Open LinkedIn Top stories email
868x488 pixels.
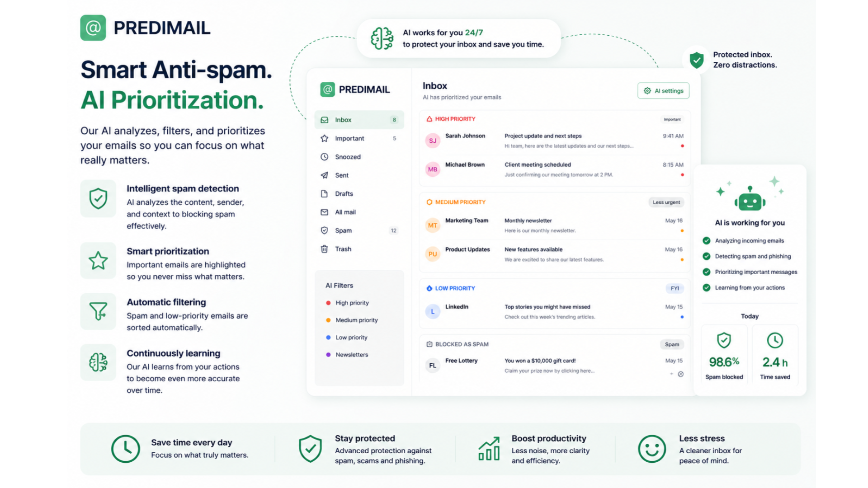[x=555, y=312]
